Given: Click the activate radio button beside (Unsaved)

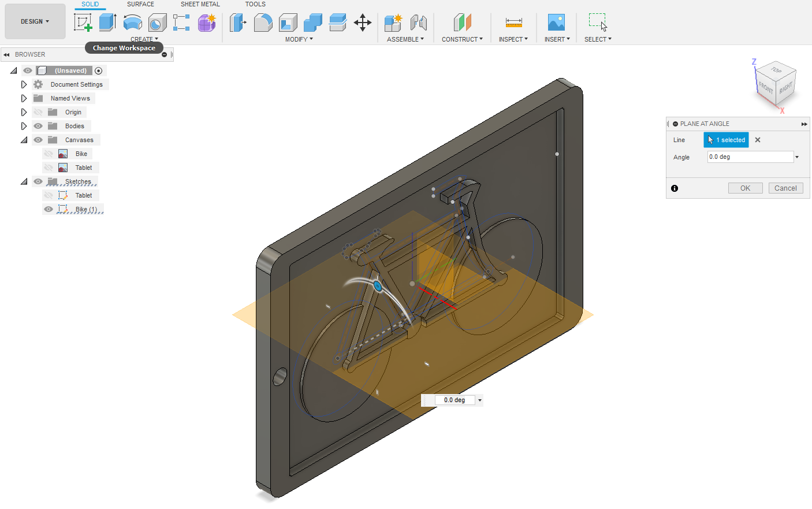Looking at the screenshot, I should 99,70.
